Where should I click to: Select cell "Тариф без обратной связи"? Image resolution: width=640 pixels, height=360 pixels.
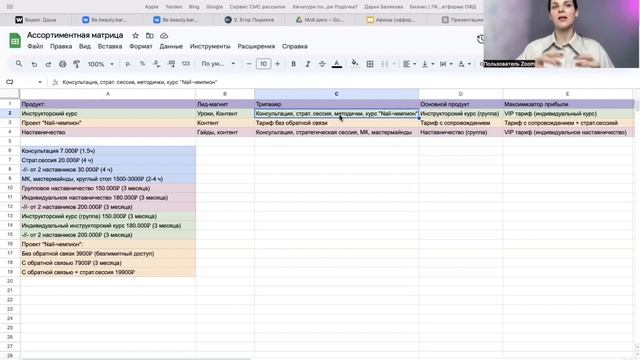[x=336, y=123]
